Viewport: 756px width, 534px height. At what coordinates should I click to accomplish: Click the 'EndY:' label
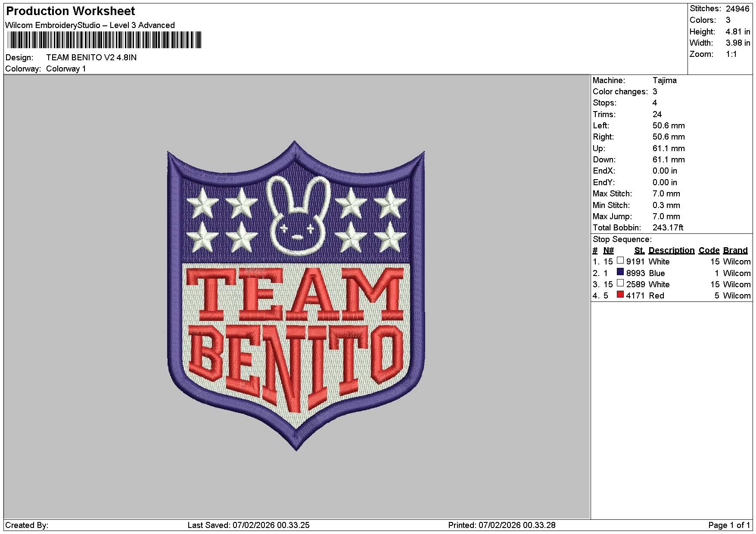[604, 182]
